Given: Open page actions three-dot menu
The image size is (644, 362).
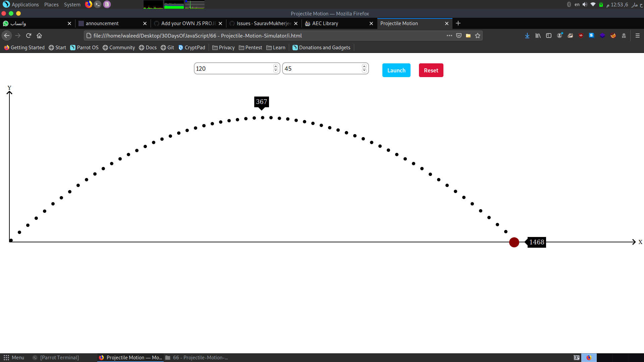Looking at the screenshot, I should (449, 36).
